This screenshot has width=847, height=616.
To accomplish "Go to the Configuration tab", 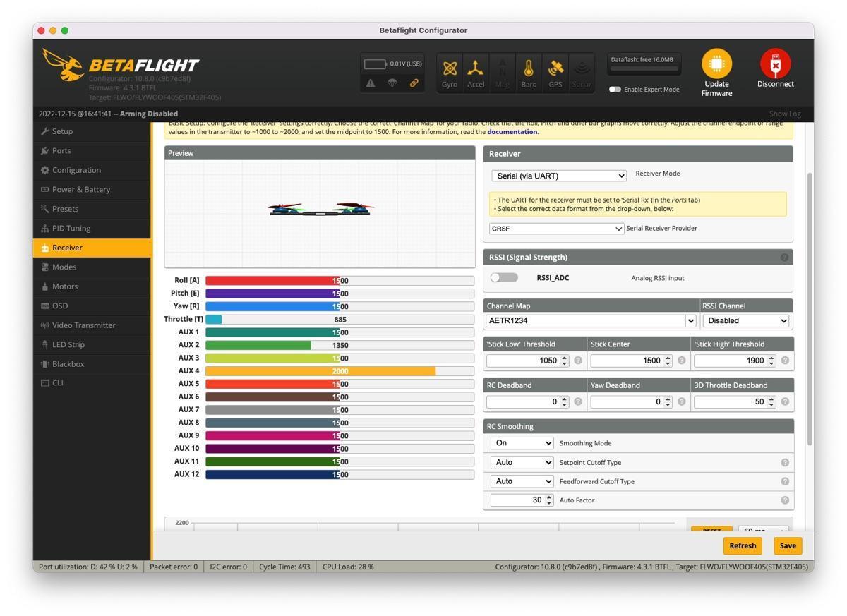I will point(92,170).
